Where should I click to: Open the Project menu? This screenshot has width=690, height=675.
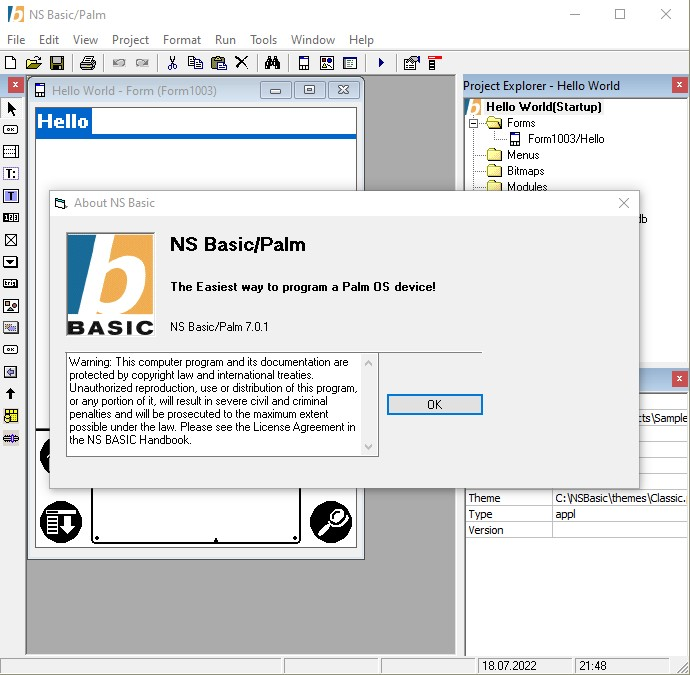(130, 40)
